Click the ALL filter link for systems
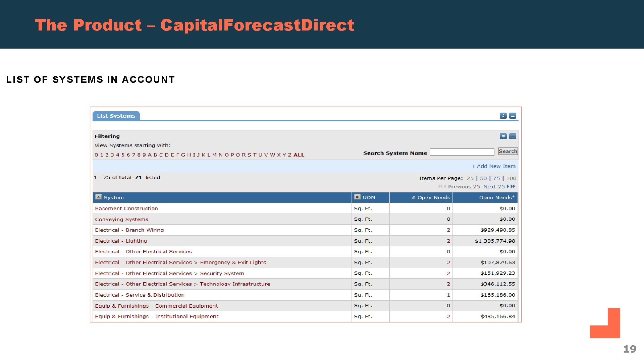The height and width of the screenshot is (362, 644). pos(299,155)
